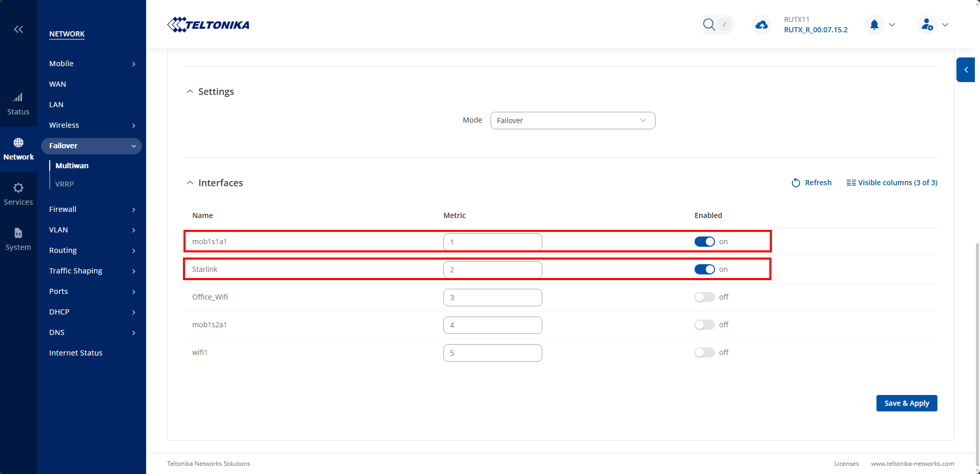Click the Save & Apply button
Screen dimensions: 980x474
click(x=906, y=403)
